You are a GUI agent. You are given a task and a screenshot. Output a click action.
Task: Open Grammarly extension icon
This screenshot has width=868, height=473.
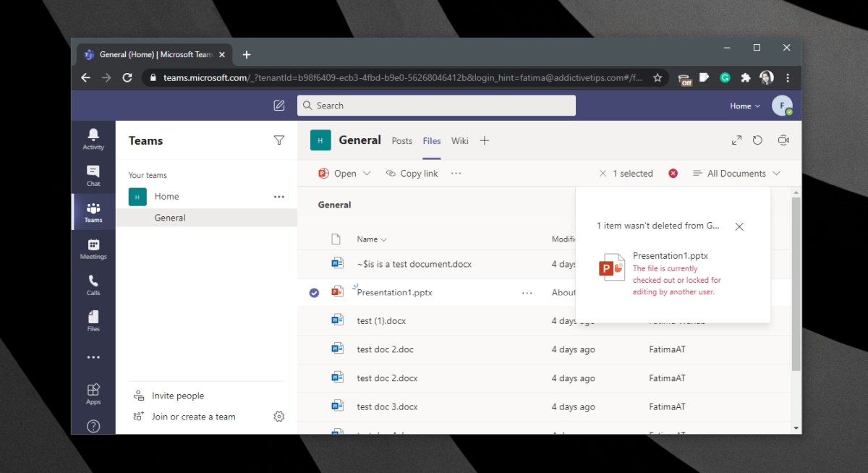point(725,77)
